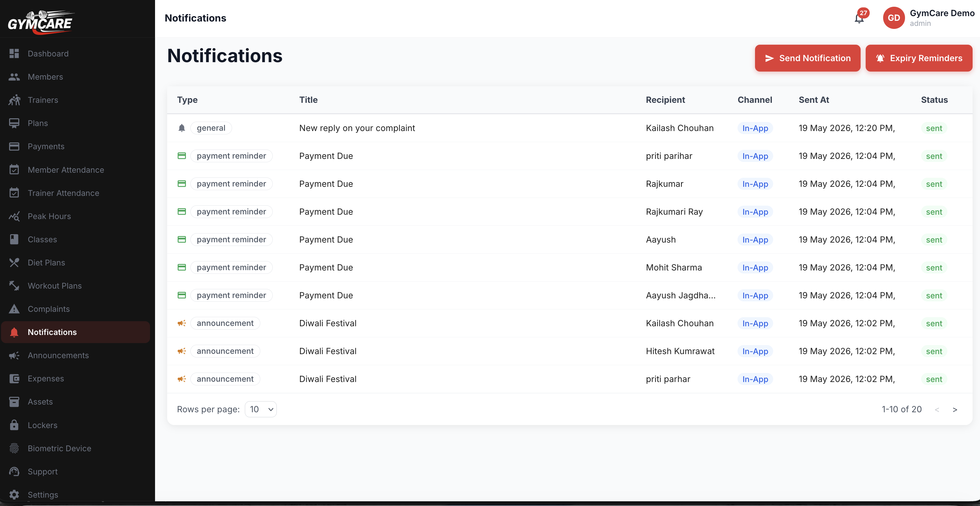Click 'payment reminder' chip in Rajkumar row

click(231, 184)
